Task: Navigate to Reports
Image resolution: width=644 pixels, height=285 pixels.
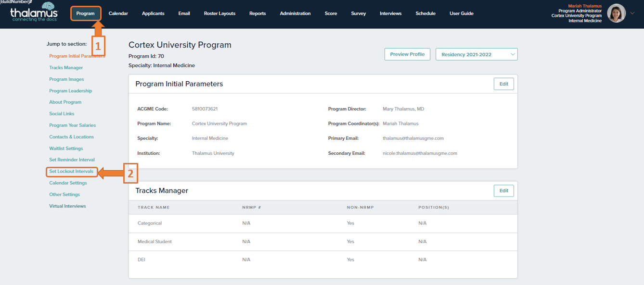Action: (x=258, y=13)
